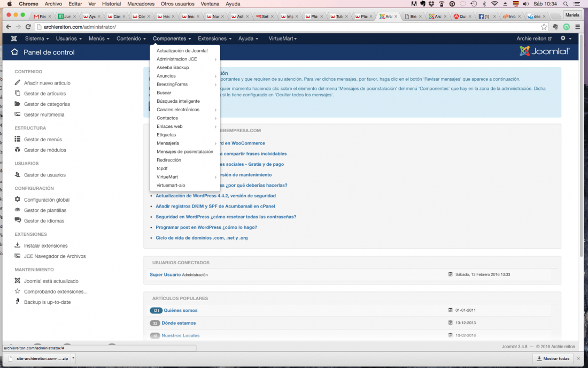Screen dimensions: 588x368
Task: Click icon for JCE Navegador de Archivos
Action: pyautogui.click(x=17, y=256)
